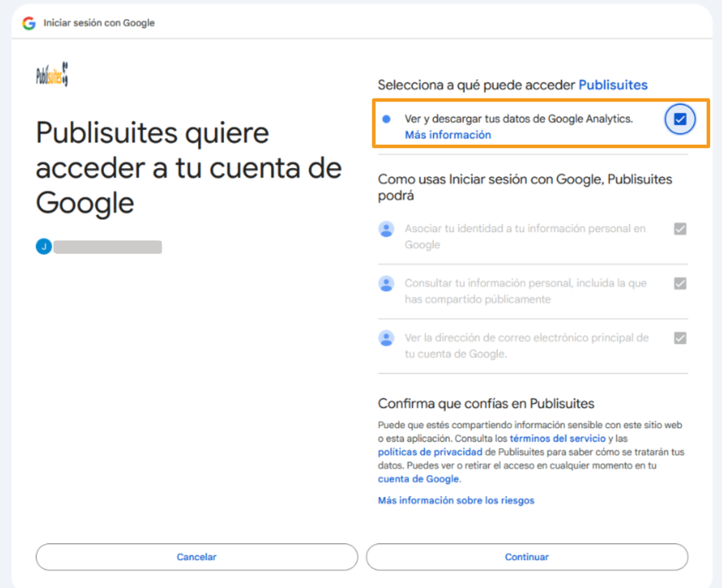Open 'Más información sobre los riesgos' link
The width and height of the screenshot is (722, 588).
[x=455, y=500]
